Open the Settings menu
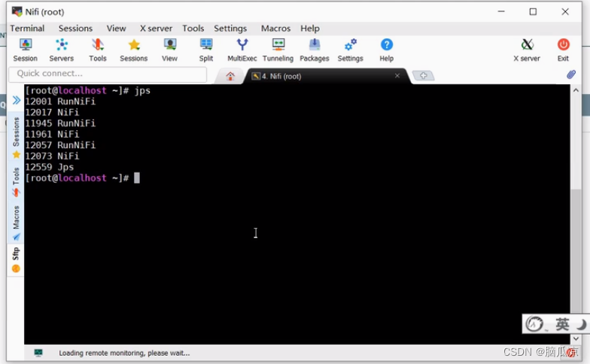Screen dimensions: 590x364 coord(230,29)
